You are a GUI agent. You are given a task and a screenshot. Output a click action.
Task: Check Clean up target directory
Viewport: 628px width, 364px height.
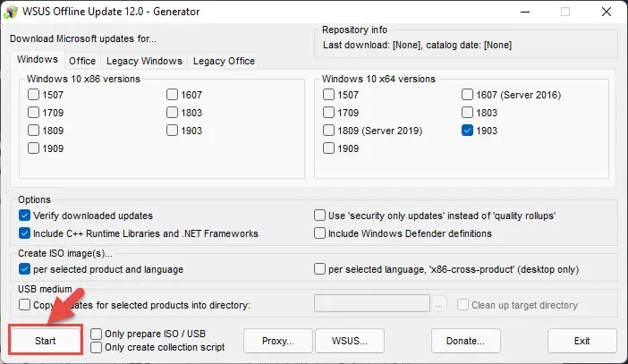(463, 305)
